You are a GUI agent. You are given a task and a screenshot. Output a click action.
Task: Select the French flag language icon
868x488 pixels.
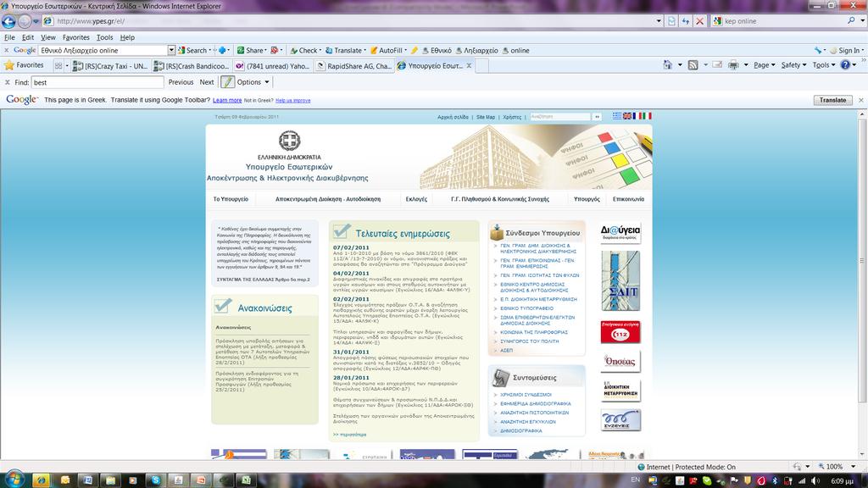tap(637, 116)
